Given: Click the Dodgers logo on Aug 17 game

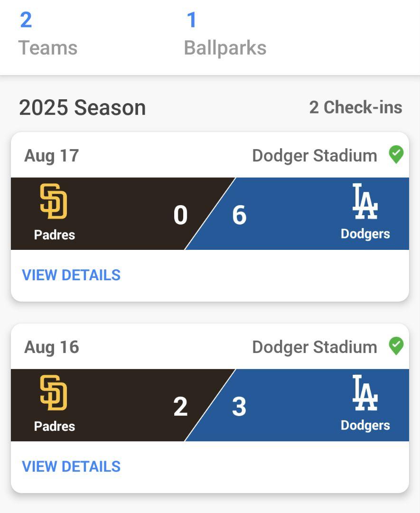Looking at the screenshot, I should (x=365, y=202).
